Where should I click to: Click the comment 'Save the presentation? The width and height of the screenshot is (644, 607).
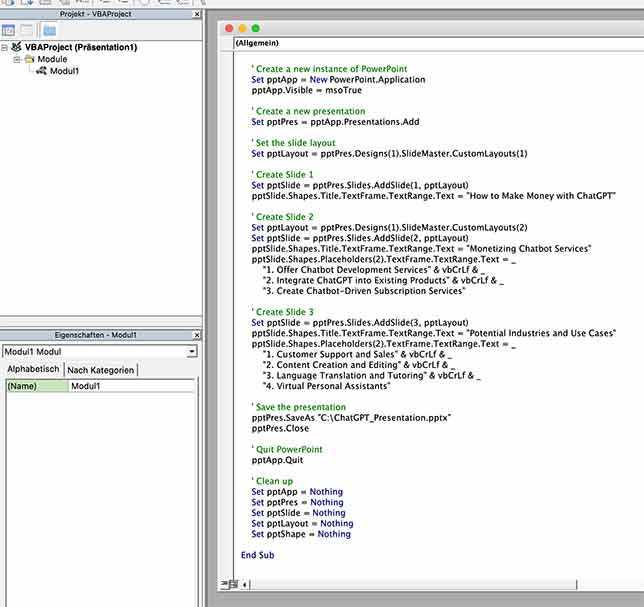(299, 407)
